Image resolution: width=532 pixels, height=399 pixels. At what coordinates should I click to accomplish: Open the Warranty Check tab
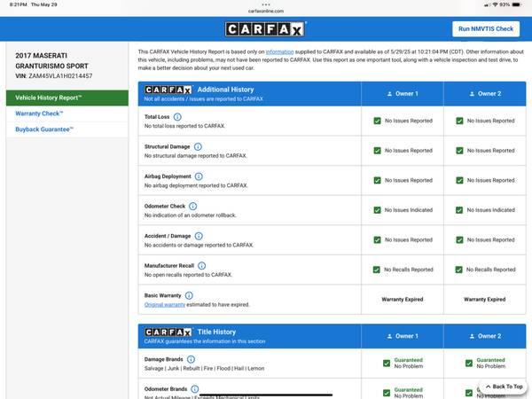tap(67, 113)
